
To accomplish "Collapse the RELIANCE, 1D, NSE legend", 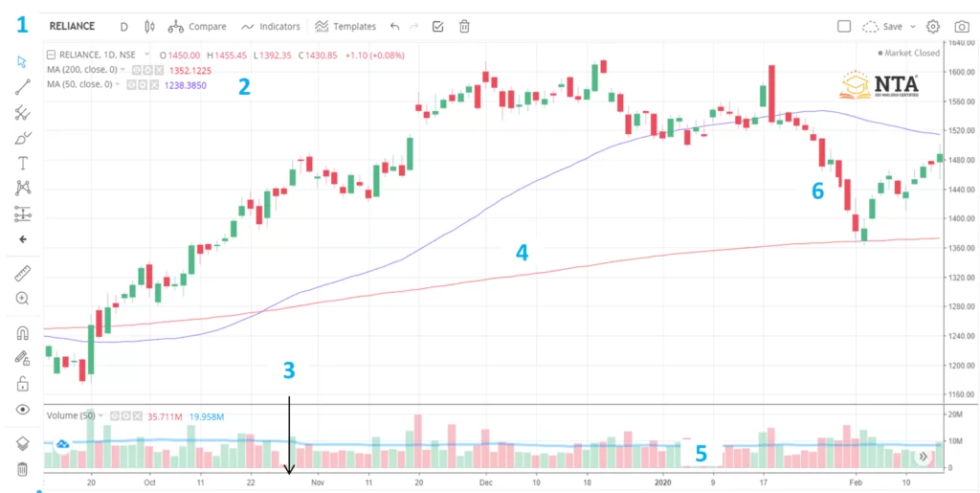I will 52,56.
